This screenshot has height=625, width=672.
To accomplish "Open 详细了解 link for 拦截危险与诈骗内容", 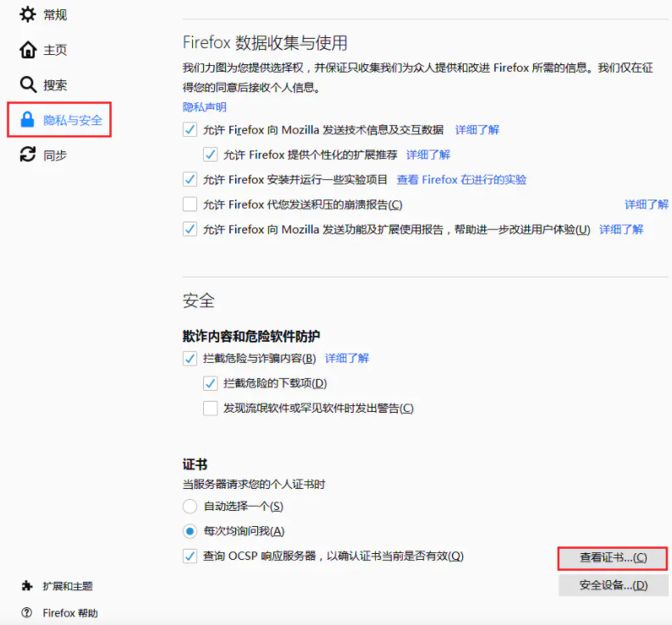I will coord(347,358).
